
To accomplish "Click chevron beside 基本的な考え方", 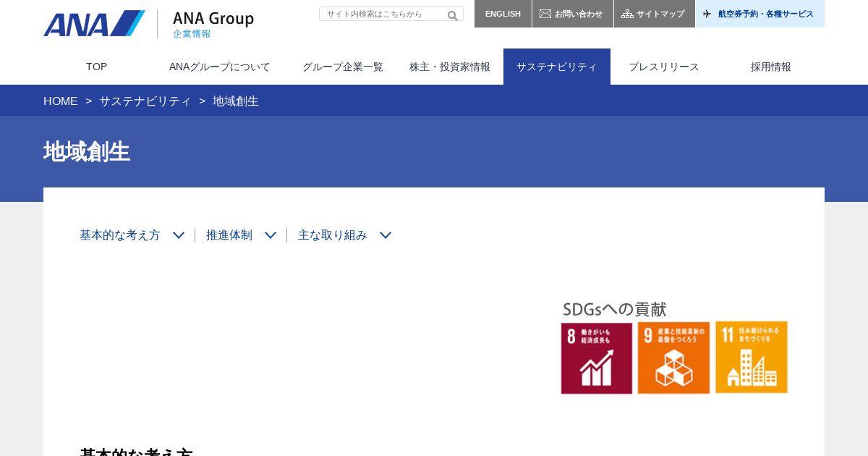I will (x=179, y=235).
